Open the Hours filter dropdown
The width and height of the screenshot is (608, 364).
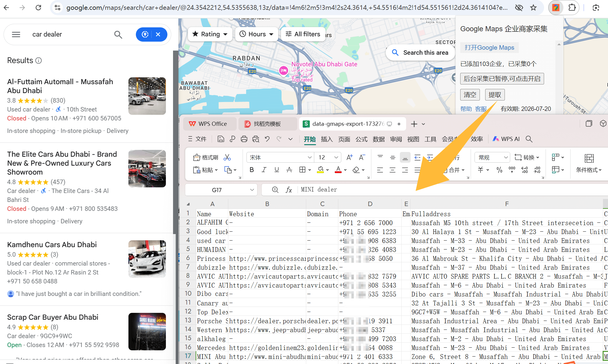tap(257, 34)
